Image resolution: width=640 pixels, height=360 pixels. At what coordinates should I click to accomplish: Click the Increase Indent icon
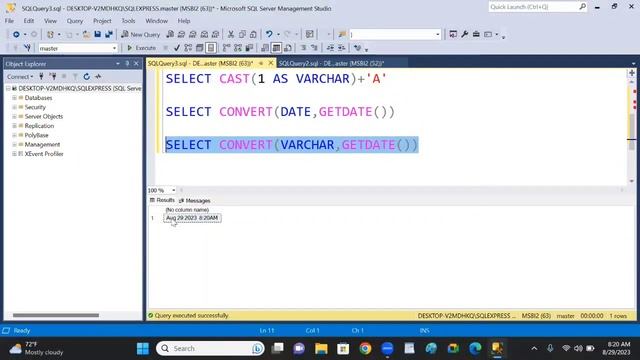341,48
